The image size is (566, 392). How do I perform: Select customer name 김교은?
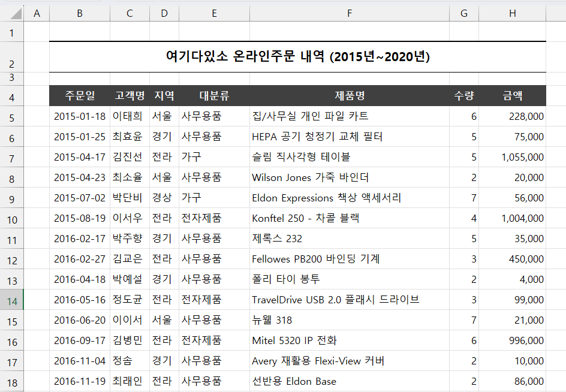click(x=130, y=259)
